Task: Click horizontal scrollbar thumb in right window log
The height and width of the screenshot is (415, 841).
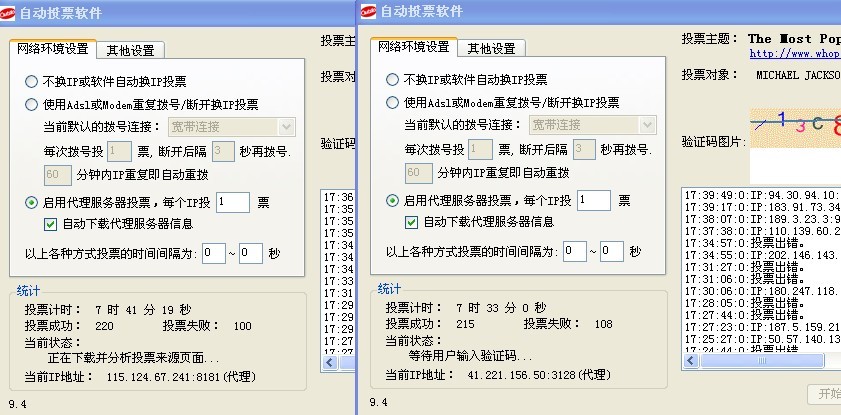Action: pos(762,361)
